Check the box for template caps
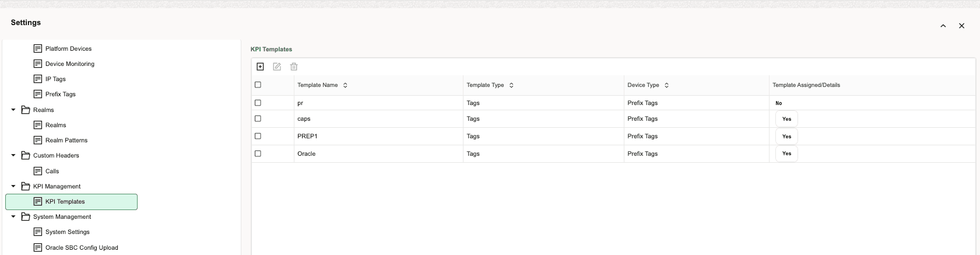980x255 pixels. tap(258, 118)
